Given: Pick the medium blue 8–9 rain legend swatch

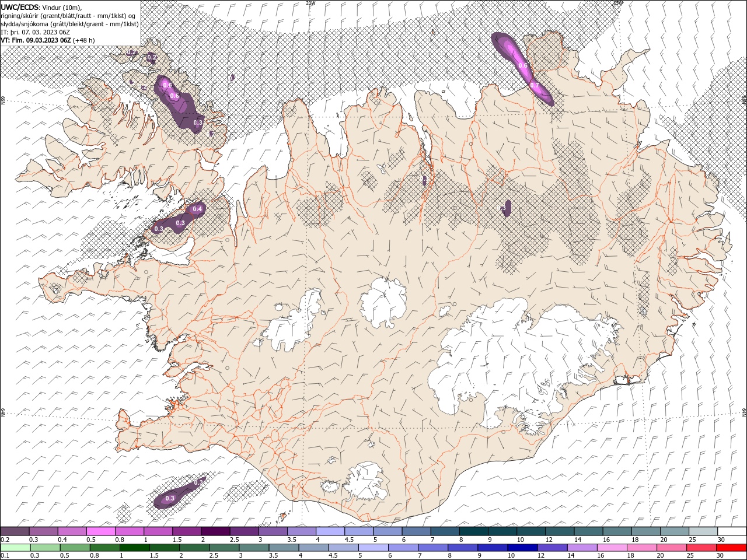Looking at the screenshot, I should pos(462,548).
